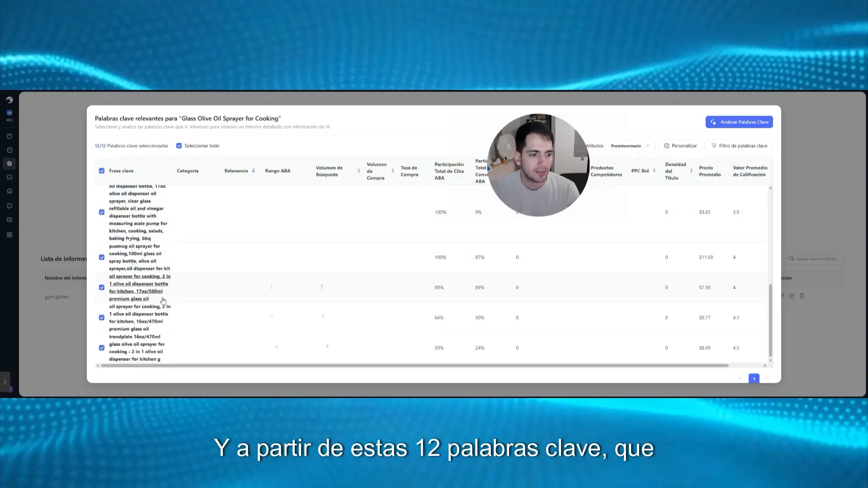This screenshot has width=868, height=488.
Task: Toggle the header checkbox next to Frase clave
Action: 102,171
